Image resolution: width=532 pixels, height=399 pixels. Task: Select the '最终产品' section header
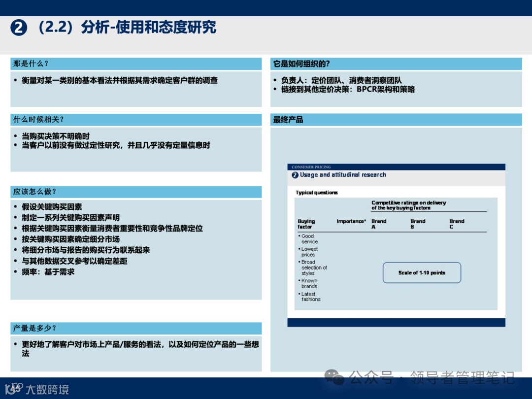pos(396,120)
